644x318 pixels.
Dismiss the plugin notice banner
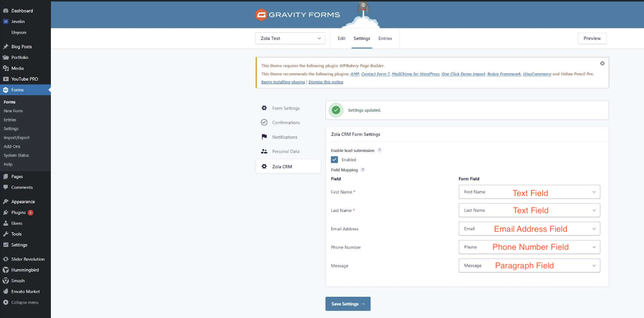[602, 63]
